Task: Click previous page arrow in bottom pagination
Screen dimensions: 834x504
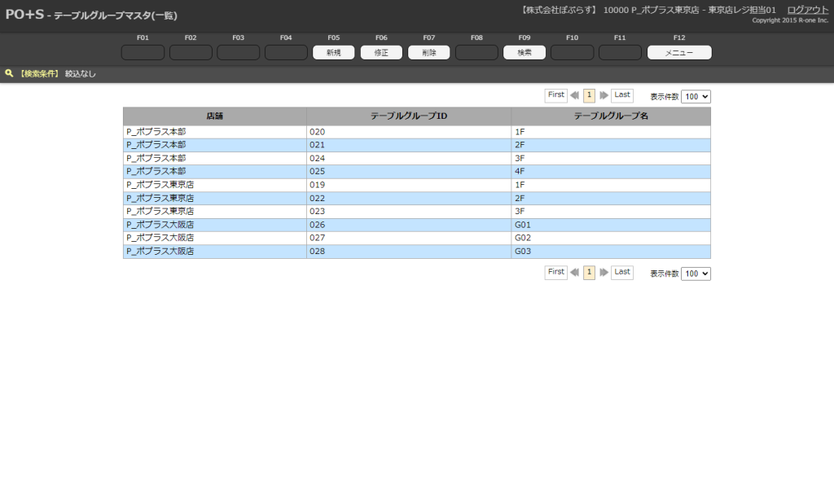Action: [x=575, y=273]
